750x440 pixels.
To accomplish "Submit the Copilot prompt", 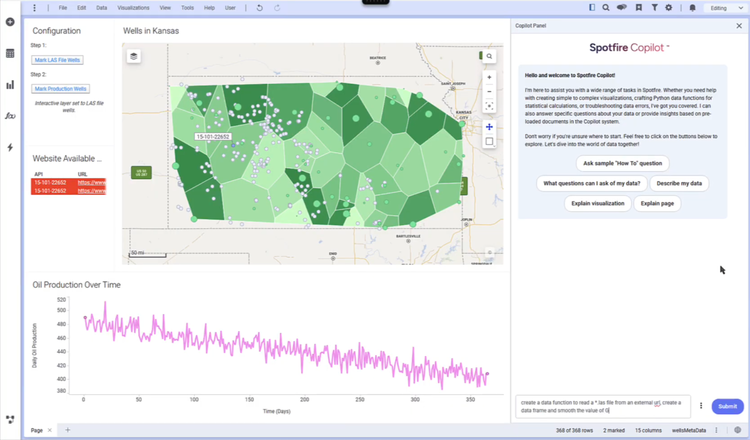I will tap(727, 406).
